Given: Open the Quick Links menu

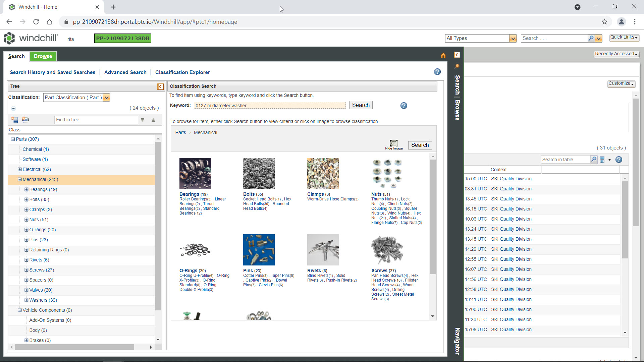Looking at the screenshot, I should pos(624,37).
